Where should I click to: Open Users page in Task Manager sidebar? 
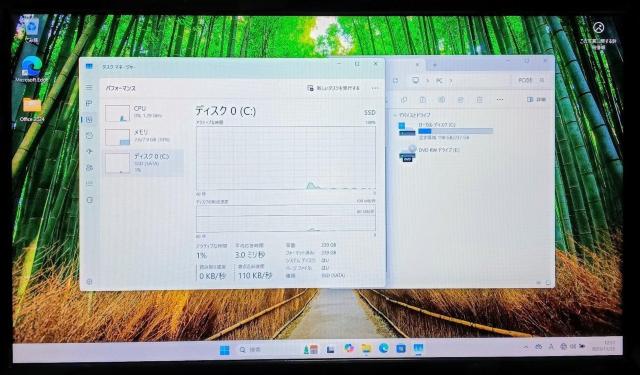(x=89, y=168)
